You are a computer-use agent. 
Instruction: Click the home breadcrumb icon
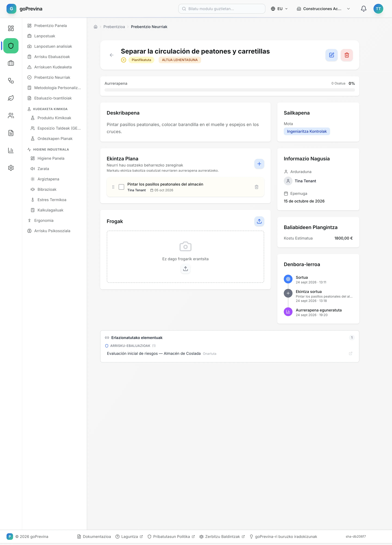coord(96,27)
